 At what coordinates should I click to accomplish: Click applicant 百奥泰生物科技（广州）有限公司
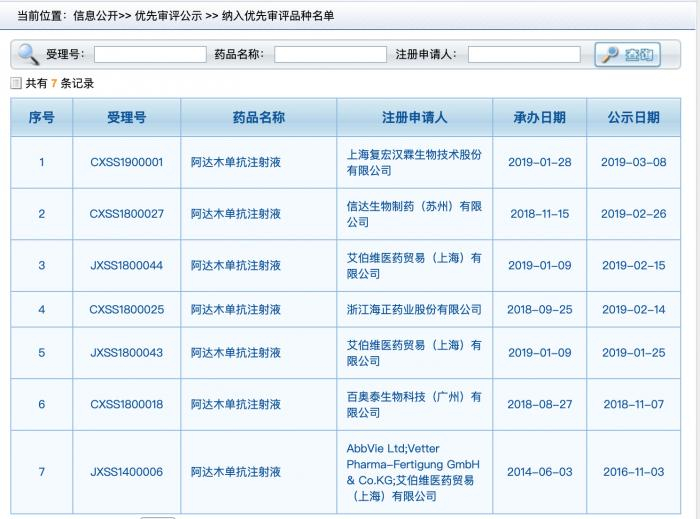pos(414,404)
